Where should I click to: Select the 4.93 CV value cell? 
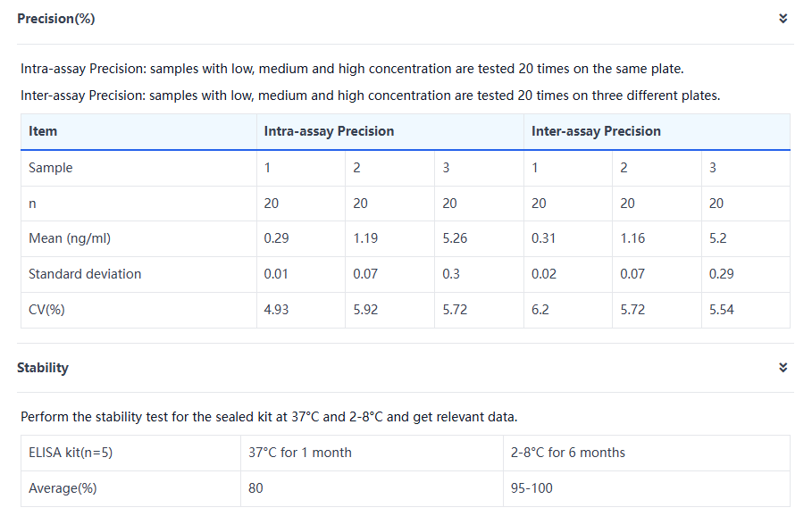click(x=277, y=310)
